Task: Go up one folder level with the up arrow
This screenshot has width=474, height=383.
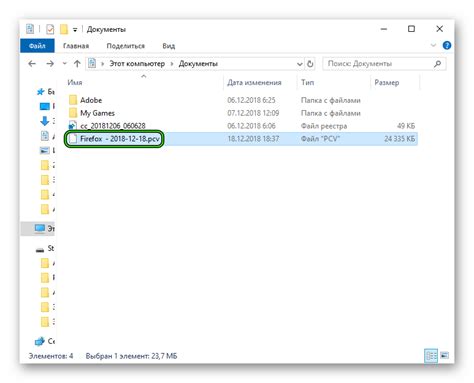Action: click(77, 63)
